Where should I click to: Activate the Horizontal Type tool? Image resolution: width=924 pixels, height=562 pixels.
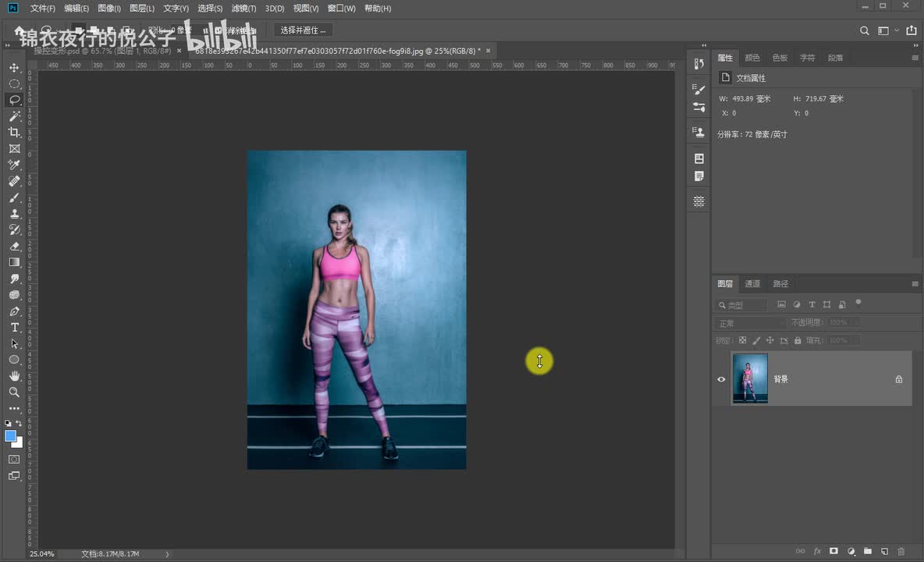point(14,327)
